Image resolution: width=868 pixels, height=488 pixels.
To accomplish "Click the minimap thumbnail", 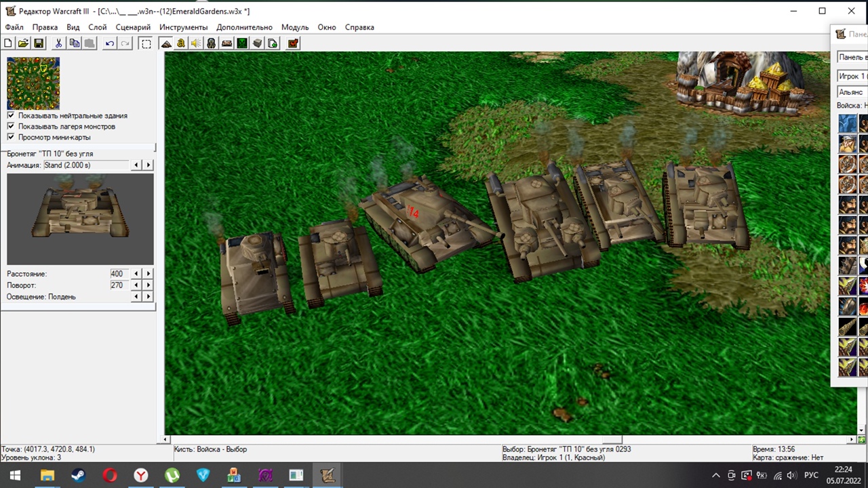I will pyautogui.click(x=33, y=83).
